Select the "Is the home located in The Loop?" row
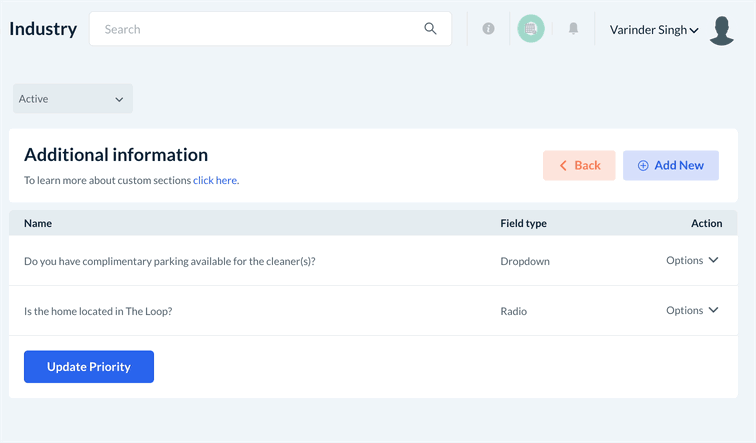Image resolution: width=756 pixels, height=443 pixels. point(98,312)
